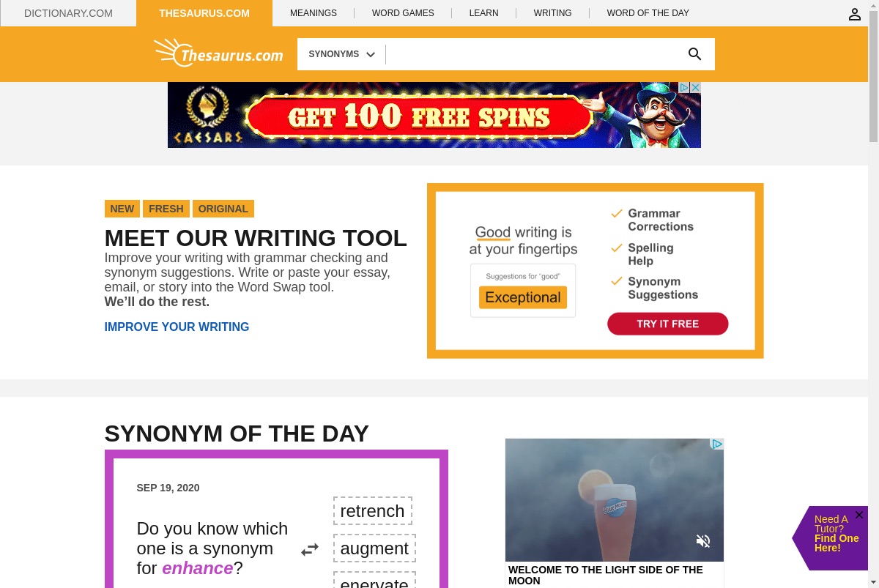This screenshot has width=879, height=588.
Task: Click the AdChoices icon on Caesars banner
Action: click(x=684, y=87)
